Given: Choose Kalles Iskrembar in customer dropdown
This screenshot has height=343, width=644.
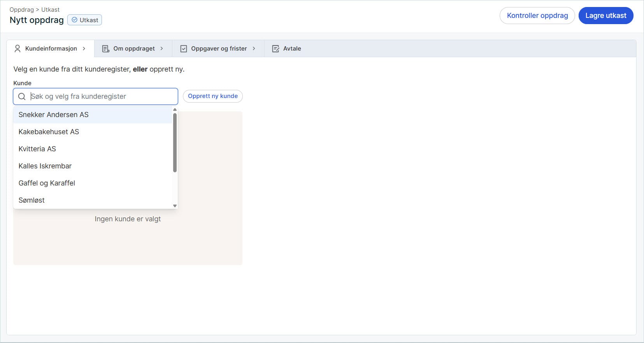Looking at the screenshot, I should (45, 166).
